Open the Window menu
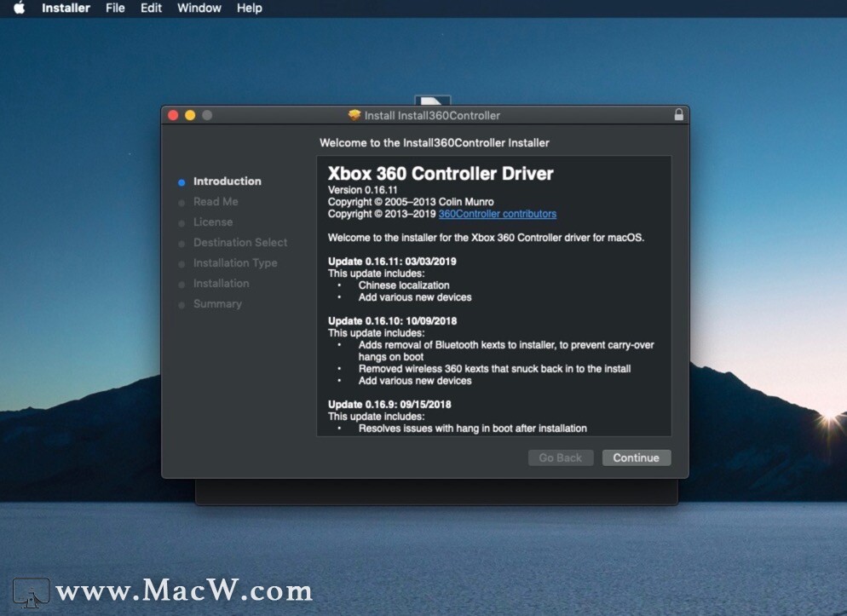The height and width of the screenshot is (616, 847). click(x=199, y=9)
